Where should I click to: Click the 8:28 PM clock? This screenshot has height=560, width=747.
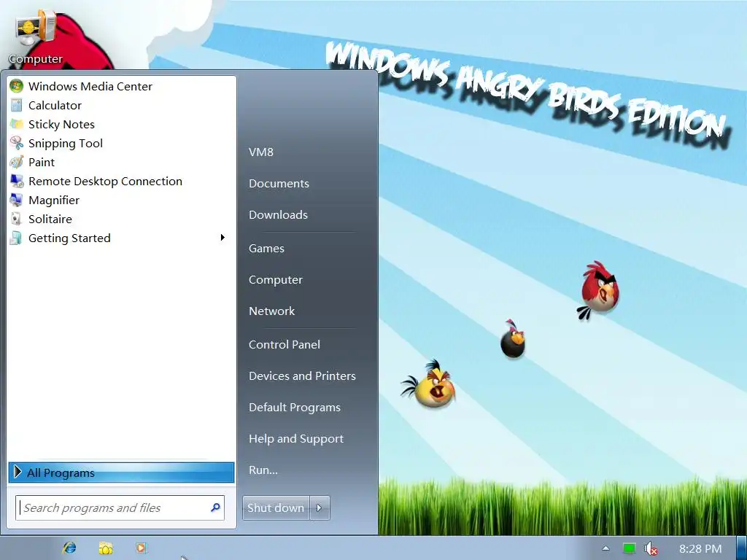point(700,548)
